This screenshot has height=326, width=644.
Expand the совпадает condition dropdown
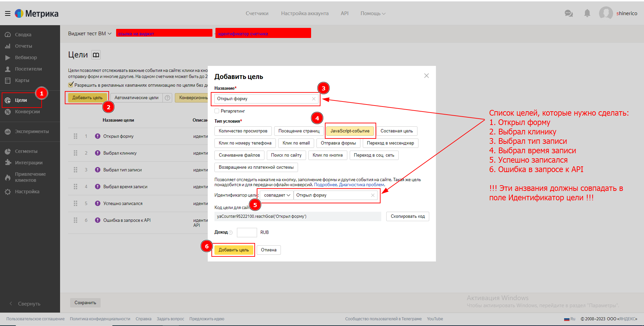tap(277, 195)
